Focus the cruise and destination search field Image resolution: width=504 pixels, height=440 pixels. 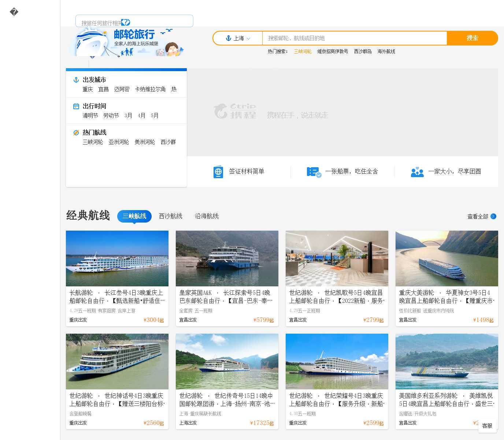click(354, 38)
